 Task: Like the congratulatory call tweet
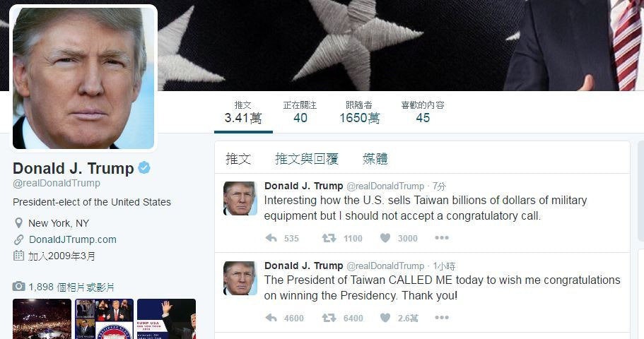pos(385,238)
